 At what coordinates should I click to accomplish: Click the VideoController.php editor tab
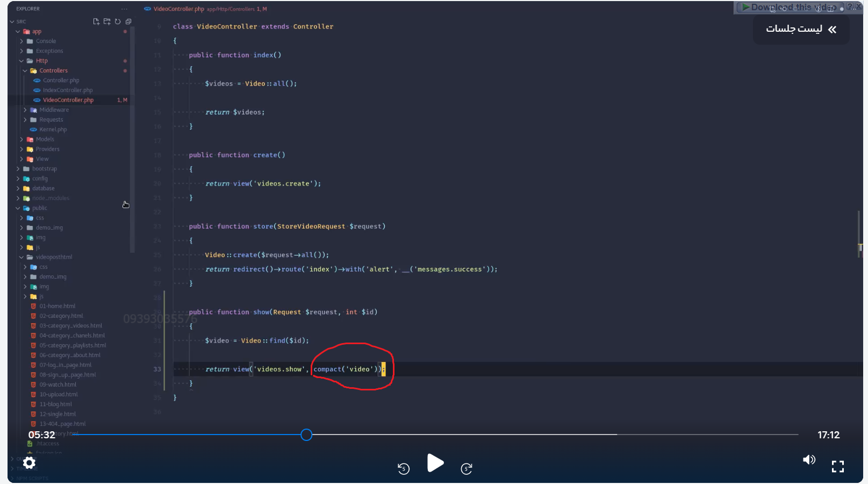coord(178,9)
